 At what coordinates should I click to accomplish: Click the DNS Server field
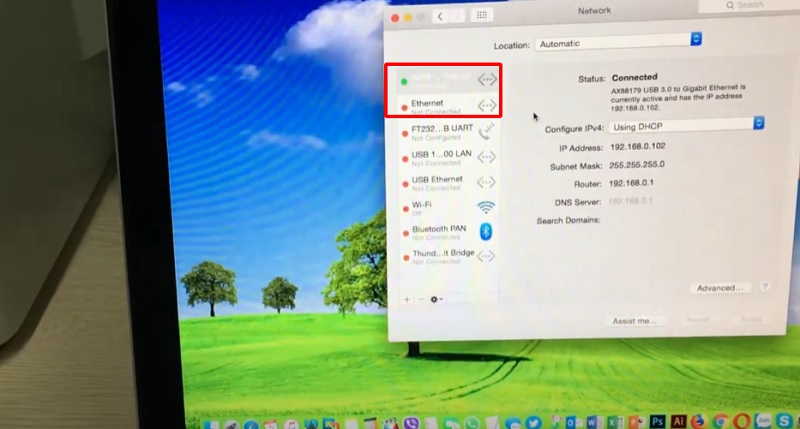[x=631, y=201]
